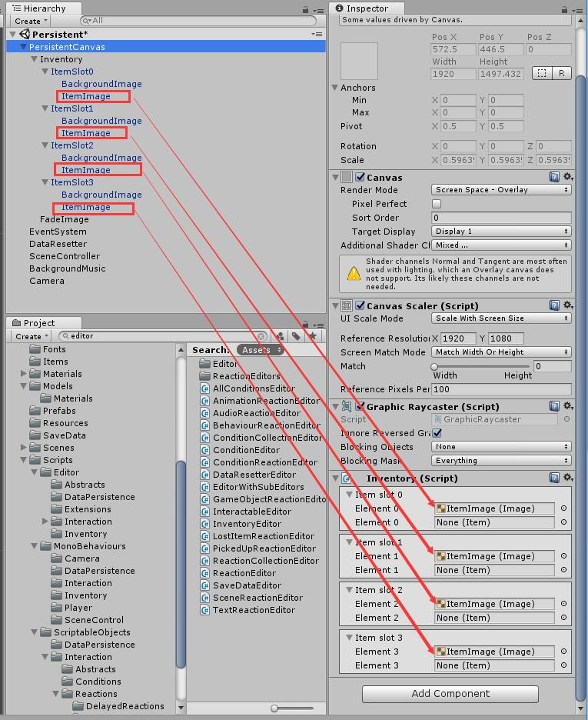588x720 pixels.
Task: Click the Assets search scope filter
Action: [x=261, y=350]
